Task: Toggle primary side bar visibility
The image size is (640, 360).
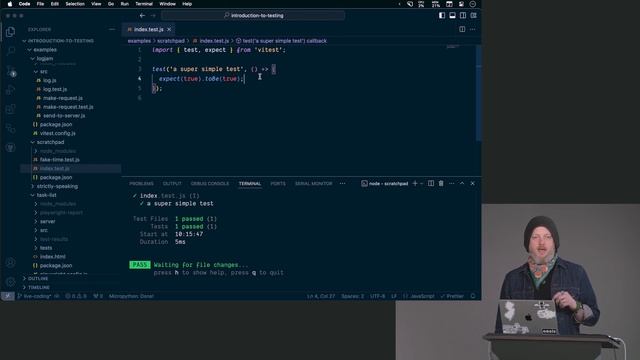Action: tap(442, 16)
